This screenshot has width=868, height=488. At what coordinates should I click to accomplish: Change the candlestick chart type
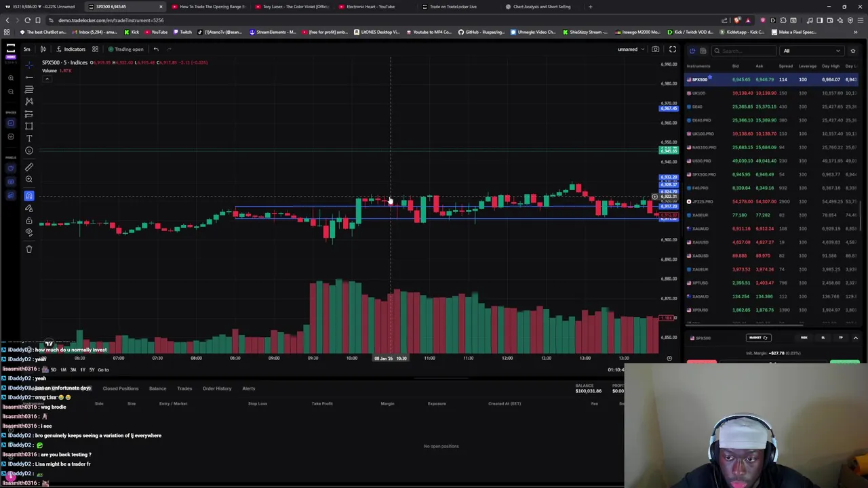click(43, 49)
